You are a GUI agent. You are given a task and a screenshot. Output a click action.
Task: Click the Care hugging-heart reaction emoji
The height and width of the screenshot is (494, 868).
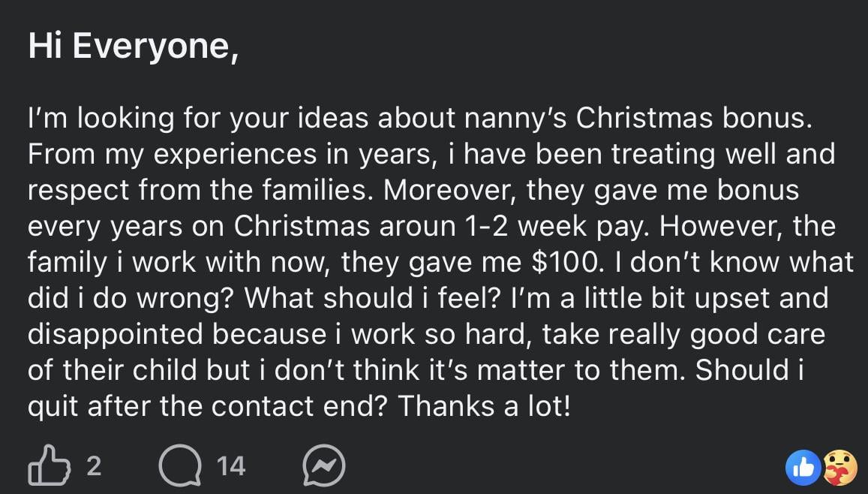[839, 467]
